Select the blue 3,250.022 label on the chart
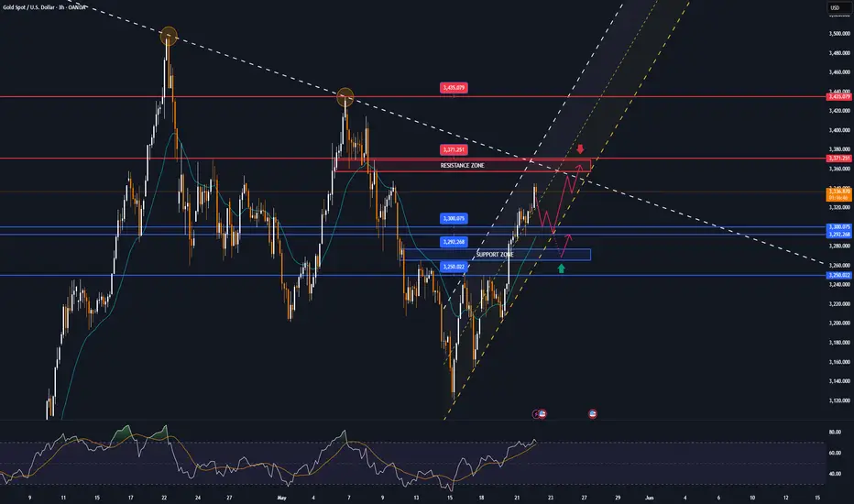 point(454,267)
